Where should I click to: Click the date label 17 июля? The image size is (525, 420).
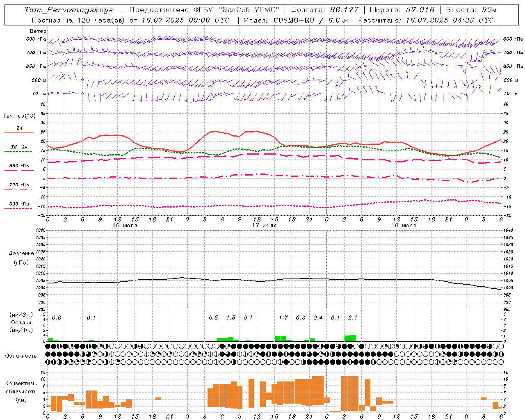[x=264, y=226]
